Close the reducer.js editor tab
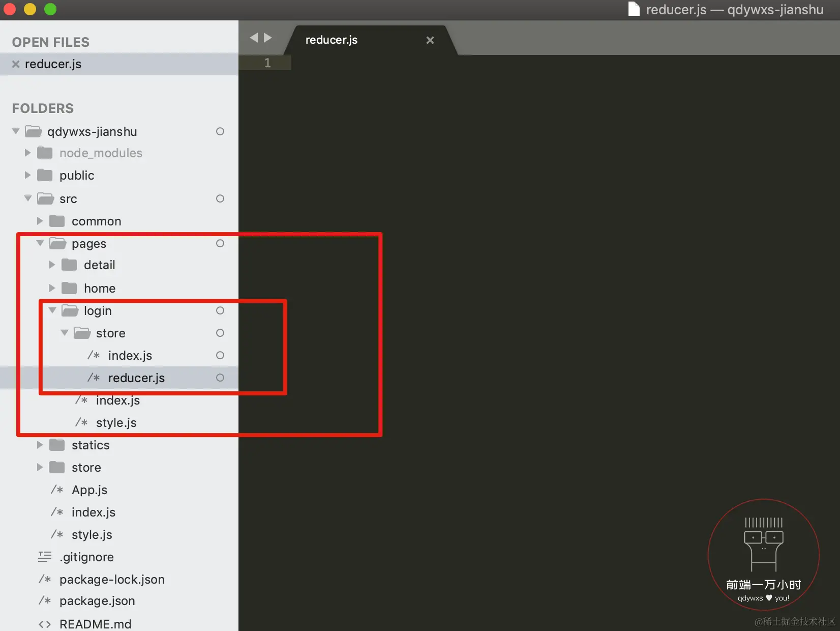 coord(430,40)
